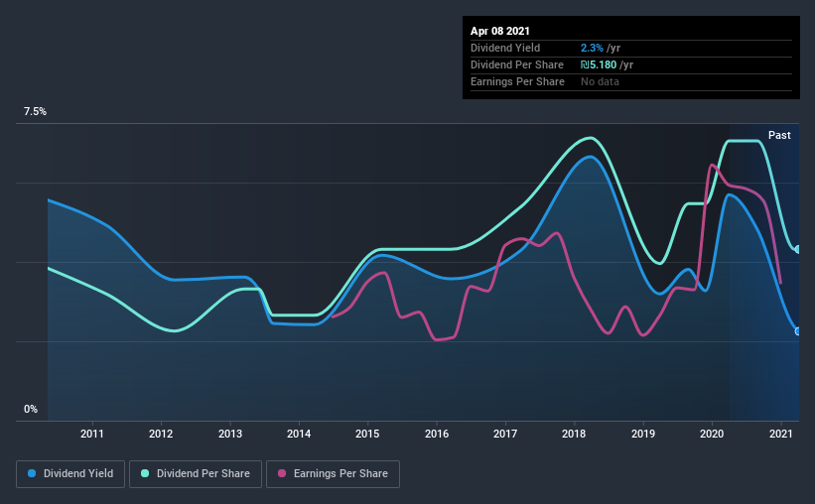
Task: Click the ₪5.180 dividend per share value
Action: [599, 64]
